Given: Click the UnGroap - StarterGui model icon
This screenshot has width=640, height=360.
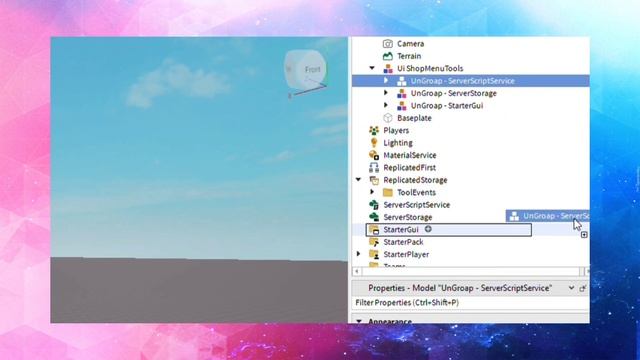Looking at the screenshot, I should [x=402, y=106].
